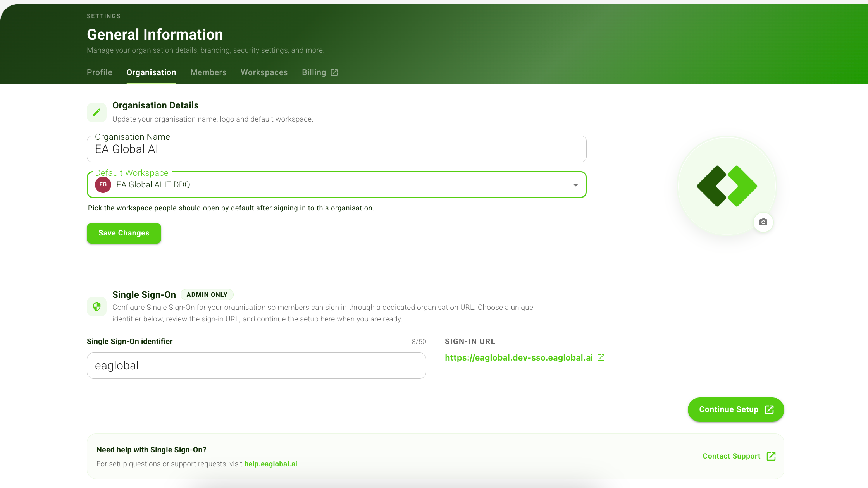Click the Continue Setup button
The height and width of the screenshot is (488, 868).
pyautogui.click(x=736, y=409)
